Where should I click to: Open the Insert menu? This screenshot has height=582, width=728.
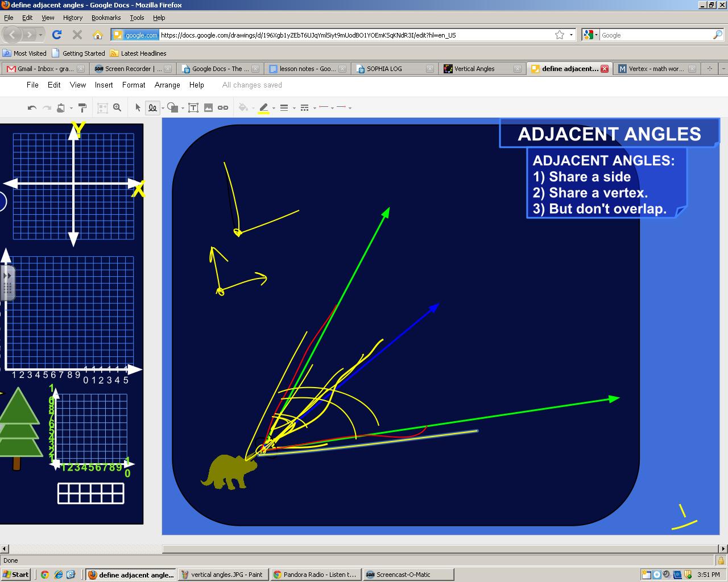click(104, 85)
